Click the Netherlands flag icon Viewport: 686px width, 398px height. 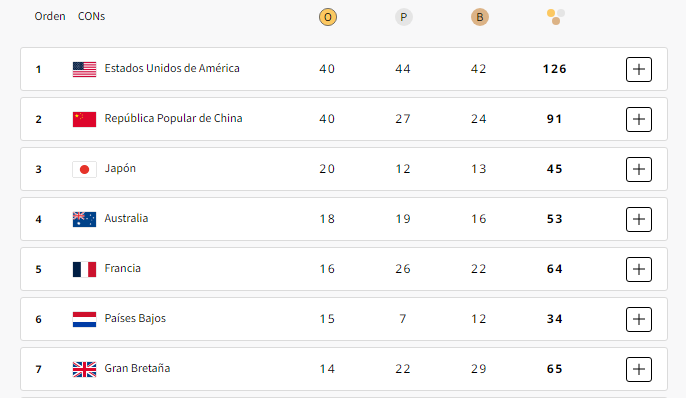pos(84,319)
